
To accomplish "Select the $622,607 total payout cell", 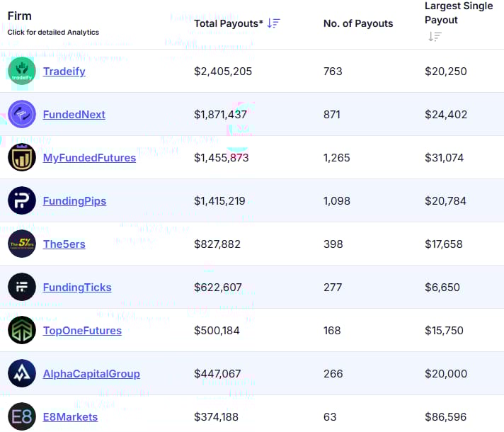I will point(218,288).
